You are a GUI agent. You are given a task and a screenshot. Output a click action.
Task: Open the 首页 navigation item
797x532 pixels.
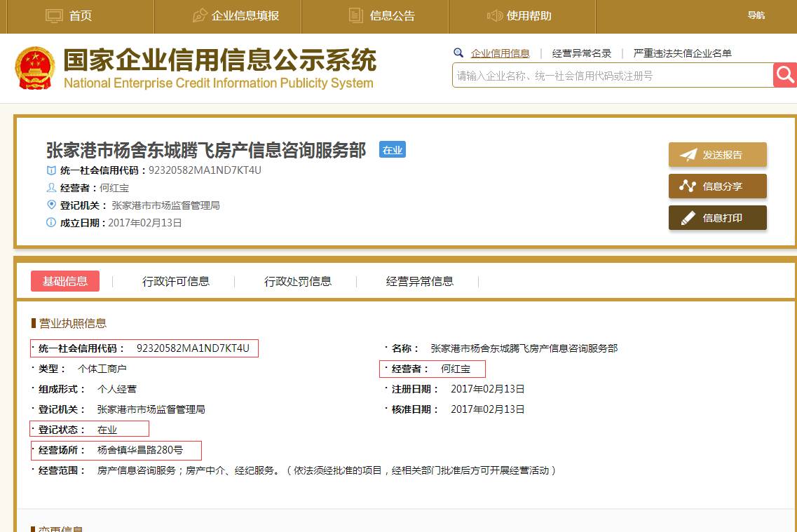(x=81, y=15)
